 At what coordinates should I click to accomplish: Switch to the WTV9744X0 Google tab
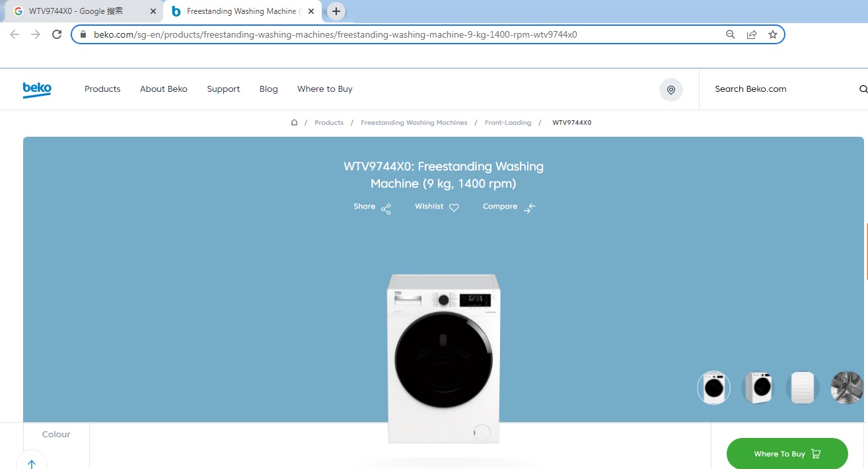(84, 11)
